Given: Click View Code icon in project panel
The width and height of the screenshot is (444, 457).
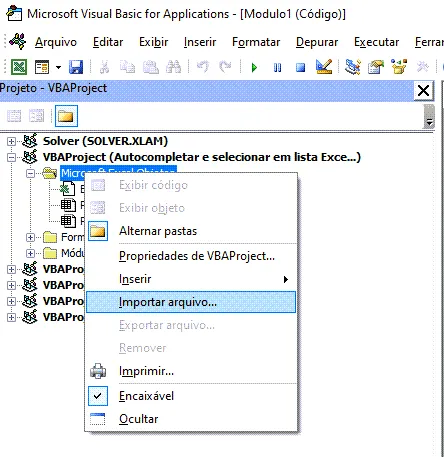Looking at the screenshot, I should coord(14,116).
